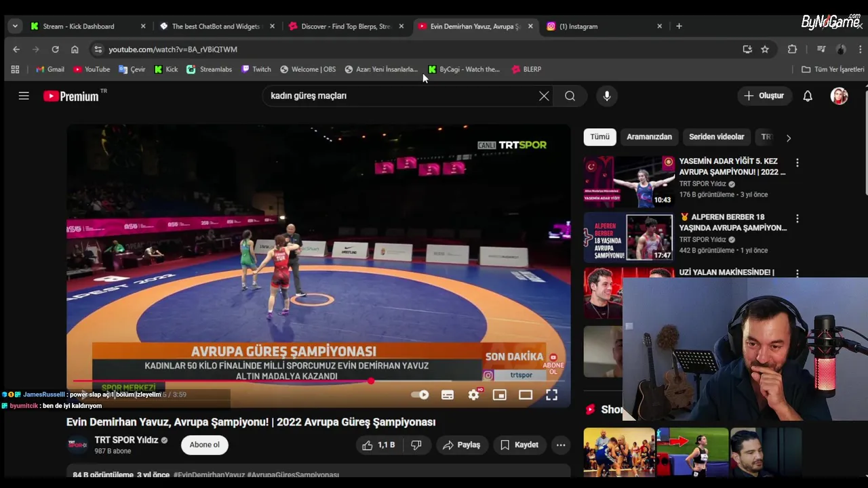
Task: Open Kick bookmark
Action: pyautogui.click(x=166, y=69)
